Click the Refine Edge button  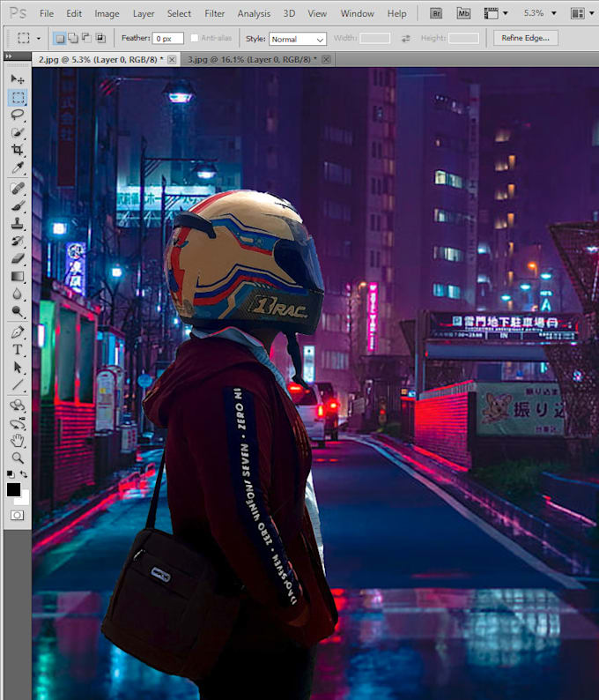pyautogui.click(x=525, y=38)
